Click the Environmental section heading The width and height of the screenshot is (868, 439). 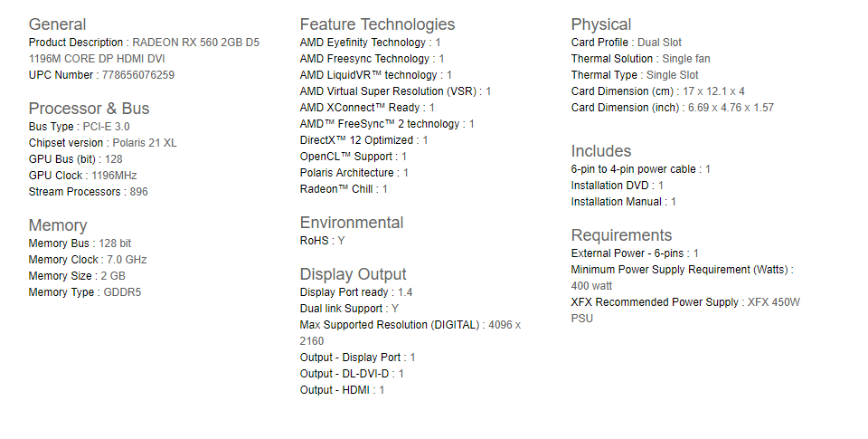(x=352, y=223)
